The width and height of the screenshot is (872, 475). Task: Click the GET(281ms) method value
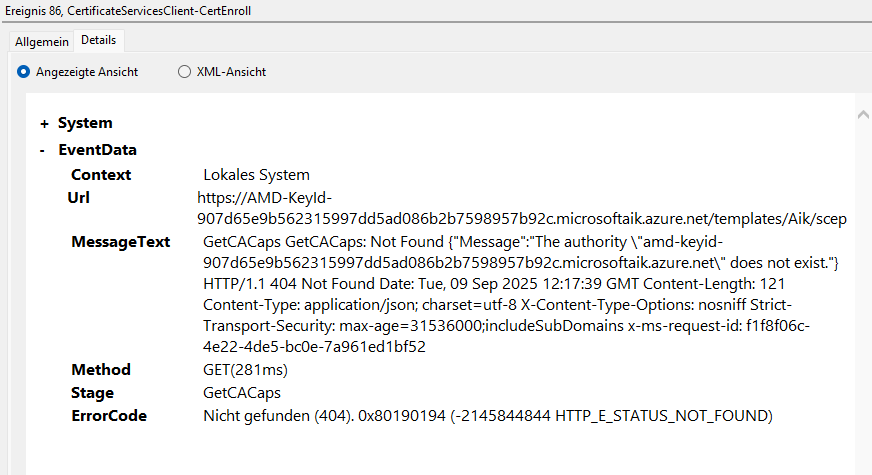pyautogui.click(x=244, y=370)
